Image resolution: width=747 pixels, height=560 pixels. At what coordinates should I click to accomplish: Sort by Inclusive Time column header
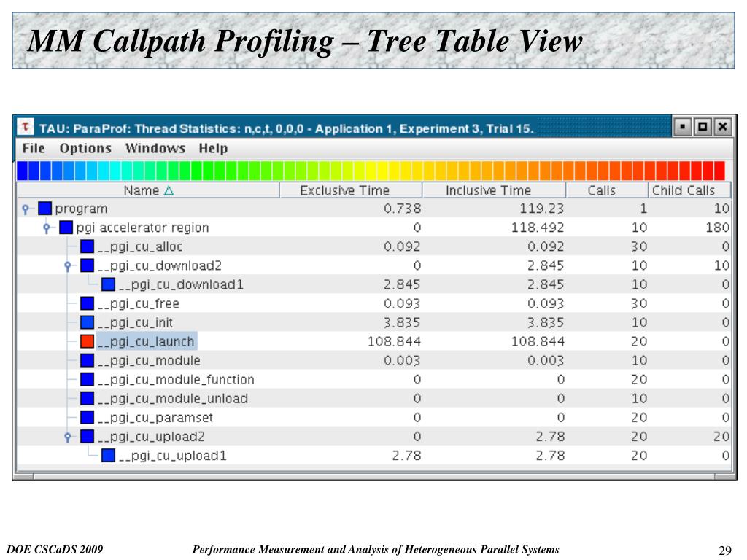[x=494, y=190]
